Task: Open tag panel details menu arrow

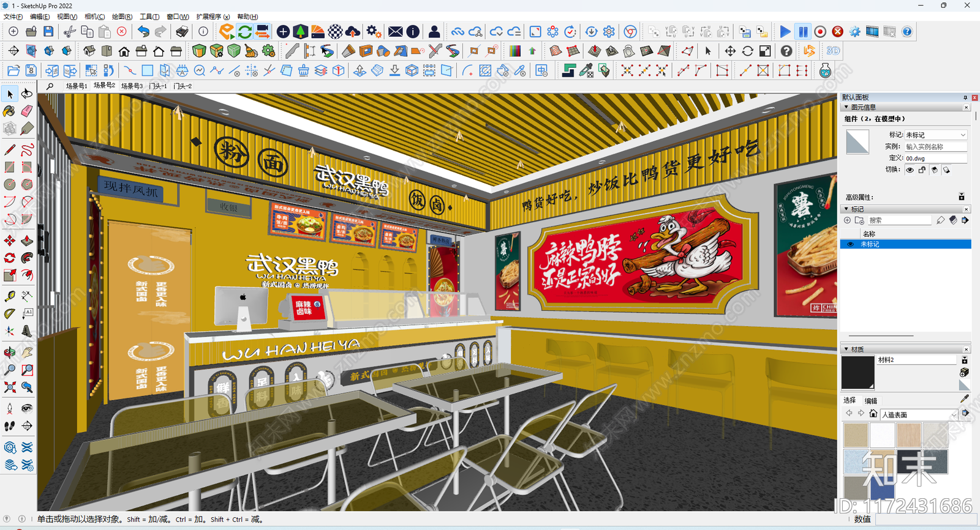Action: [965, 220]
